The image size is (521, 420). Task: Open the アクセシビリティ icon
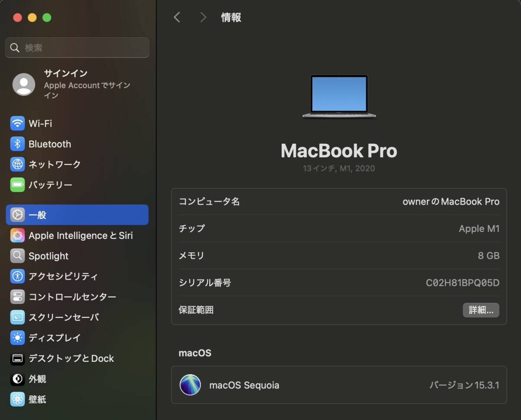pos(17,276)
